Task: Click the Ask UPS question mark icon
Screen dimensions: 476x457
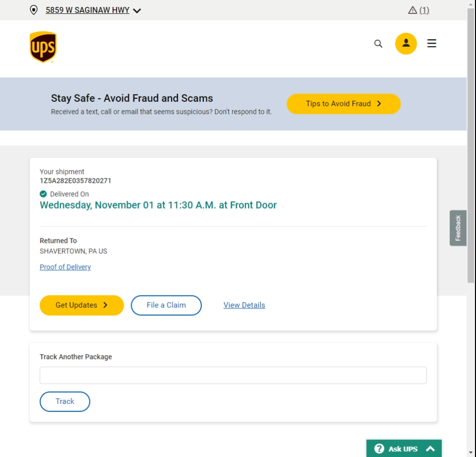Action: point(379,449)
